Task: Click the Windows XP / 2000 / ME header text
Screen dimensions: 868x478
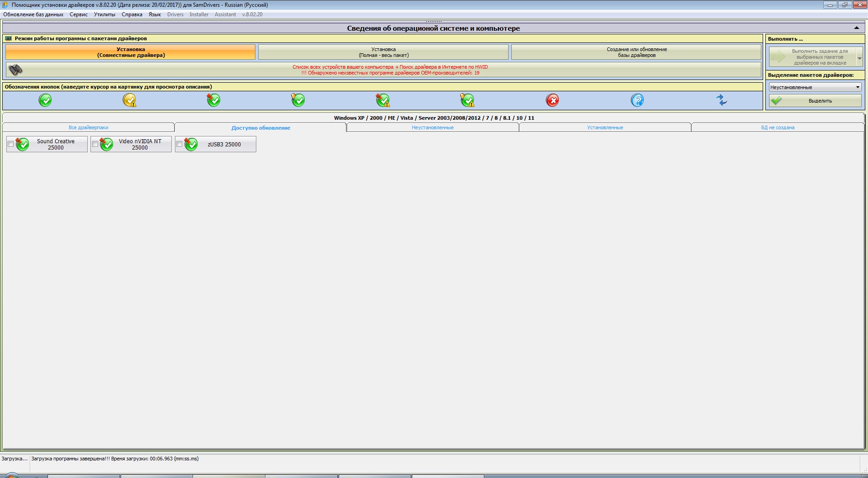Action: point(434,118)
